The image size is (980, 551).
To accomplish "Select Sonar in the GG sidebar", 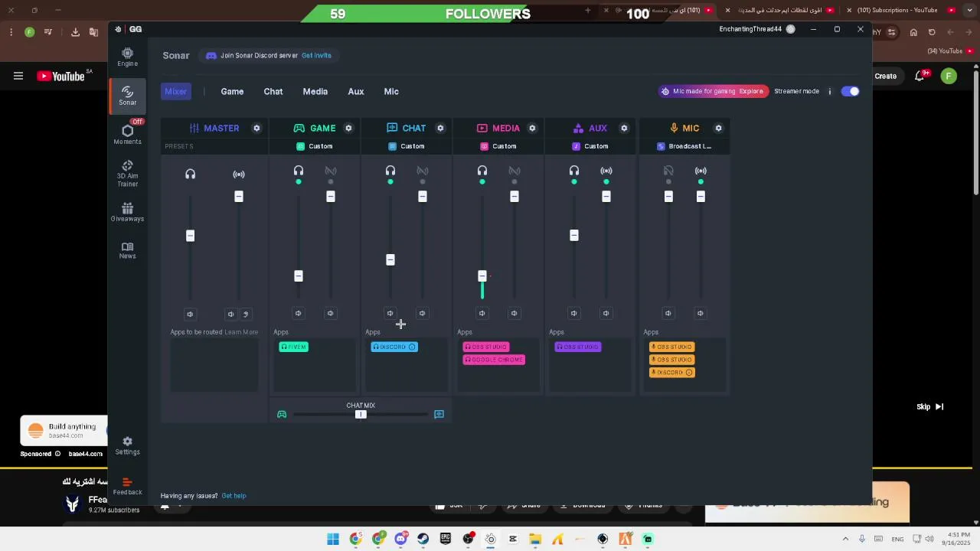I will point(127,95).
